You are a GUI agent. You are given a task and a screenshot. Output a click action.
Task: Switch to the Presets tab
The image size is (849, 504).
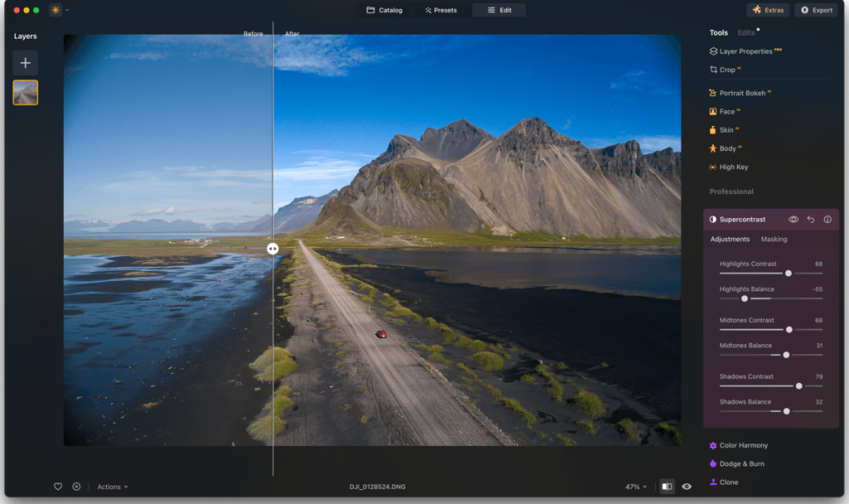tap(441, 10)
